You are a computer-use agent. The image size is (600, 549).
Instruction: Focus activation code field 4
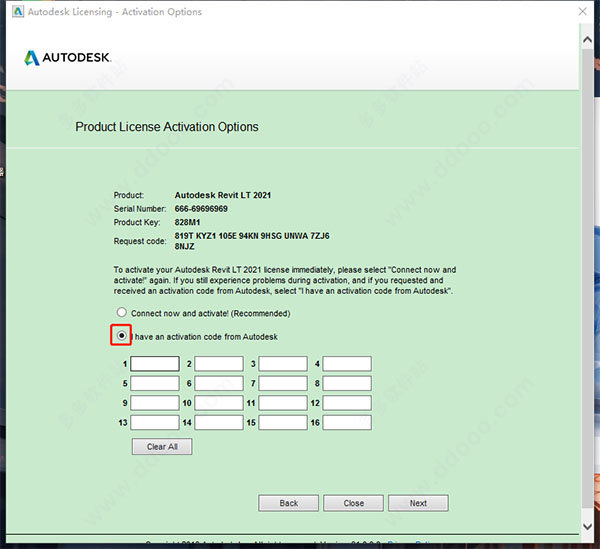[x=347, y=363]
